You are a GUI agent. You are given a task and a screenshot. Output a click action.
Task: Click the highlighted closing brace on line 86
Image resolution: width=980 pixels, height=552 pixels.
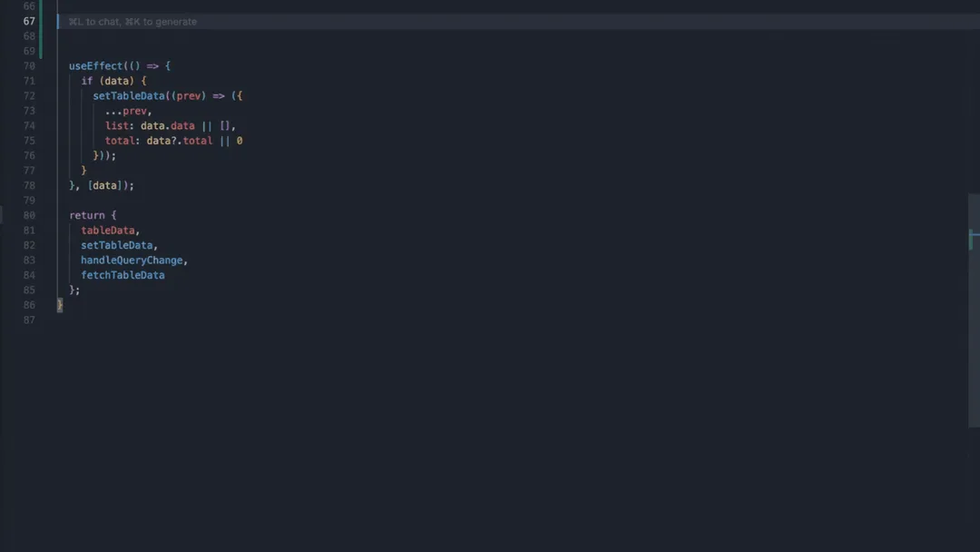click(x=59, y=305)
